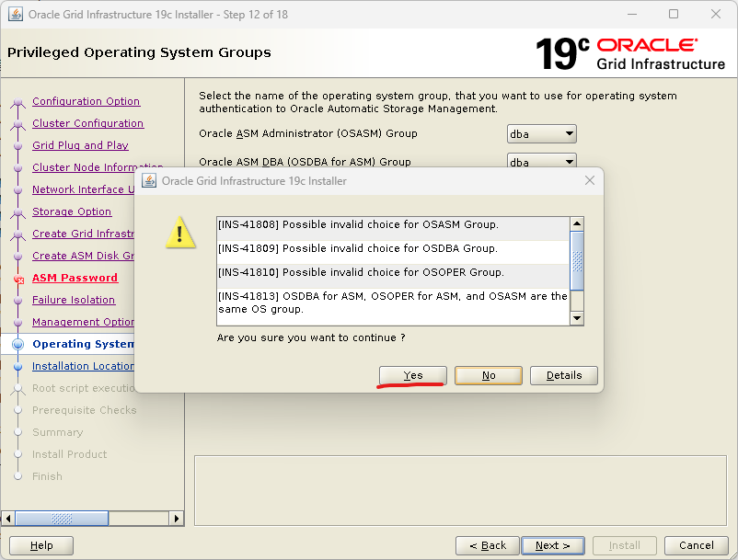Click the Cluster Node Information step marker
This screenshot has width=738, height=560.
(x=17, y=168)
